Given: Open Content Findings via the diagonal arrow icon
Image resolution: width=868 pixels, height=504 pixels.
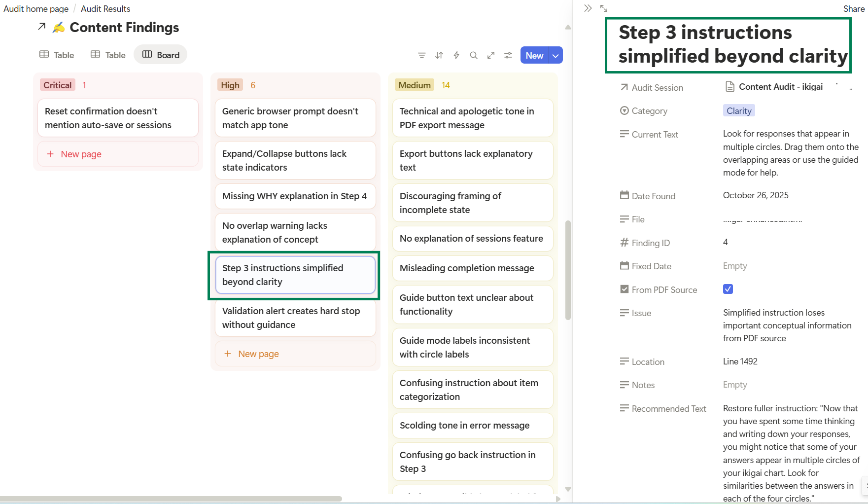Looking at the screenshot, I should click(x=41, y=27).
